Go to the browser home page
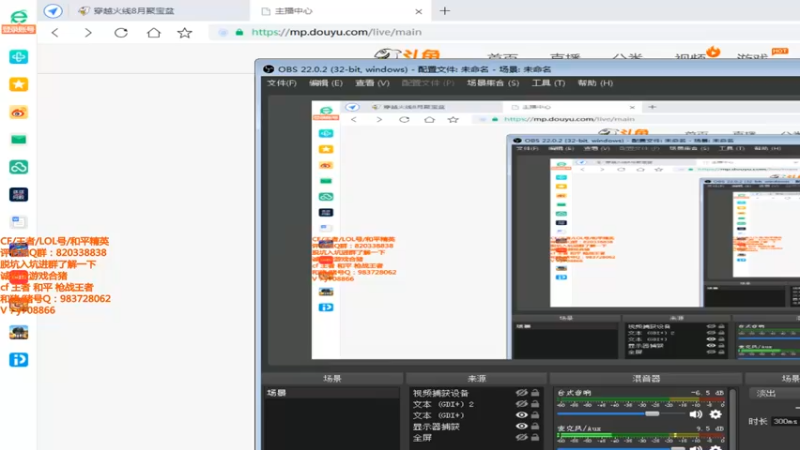Image resolution: width=800 pixels, height=450 pixels. pyautogui.click(x=154, y=33)
